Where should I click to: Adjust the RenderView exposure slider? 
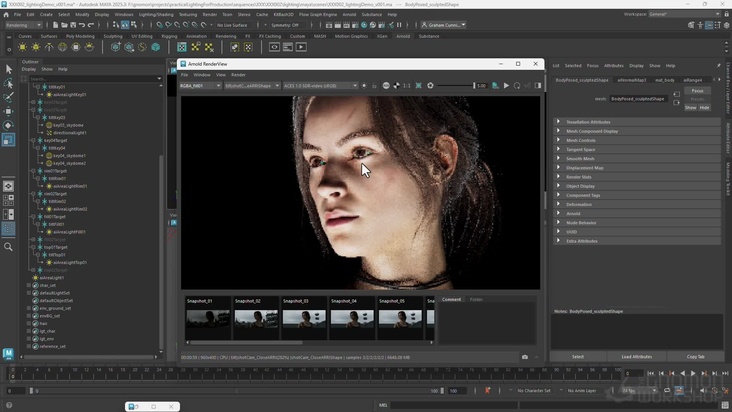[x=455, y=86]
